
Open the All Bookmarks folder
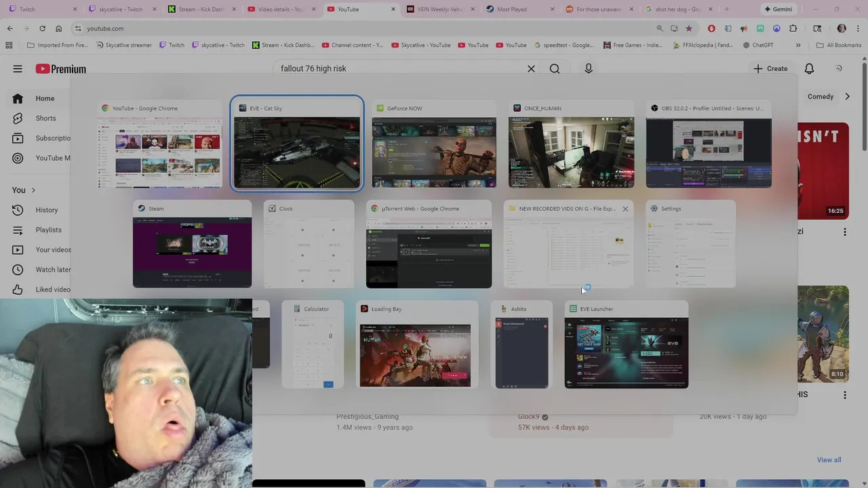coord(839,45)
